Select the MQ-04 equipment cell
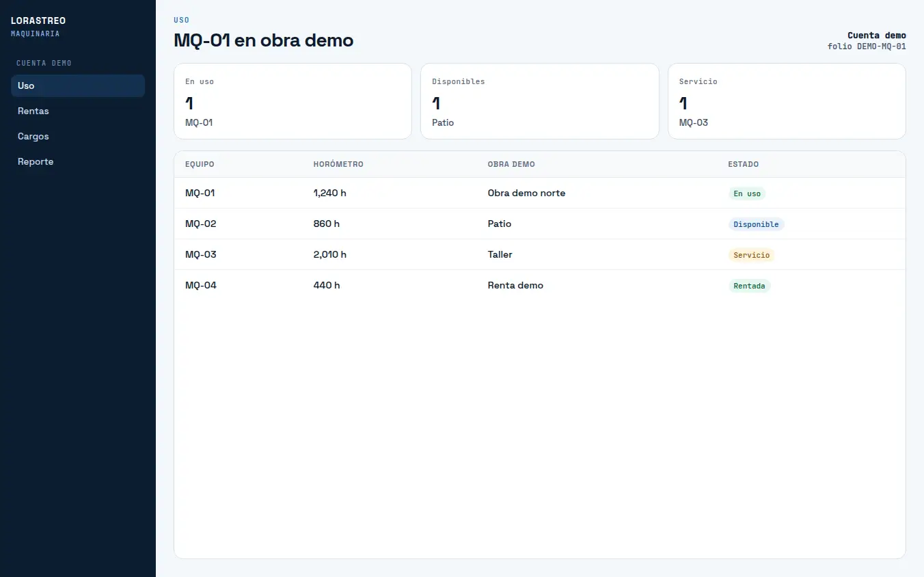The height and width of the screenshot is (577, 924). [201, 285]
